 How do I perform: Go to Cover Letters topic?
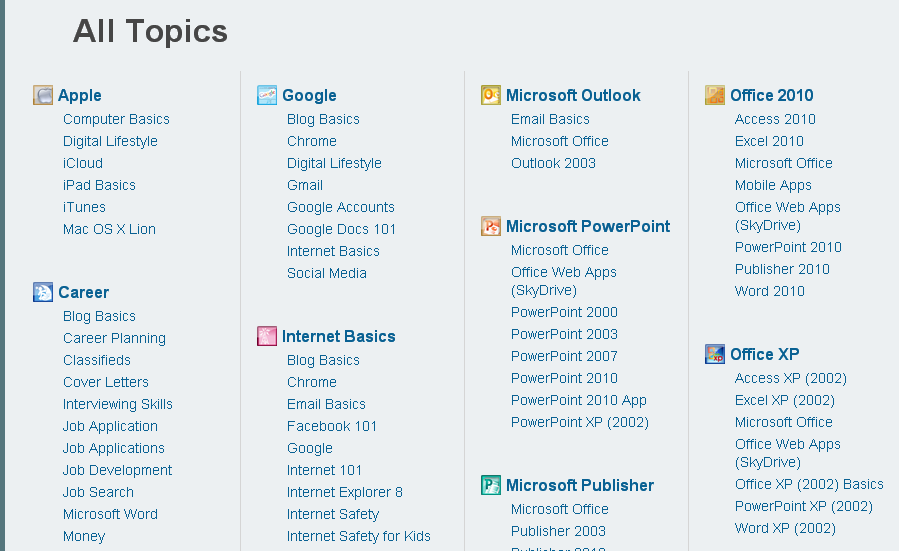pyautogui.click(x=105, y=382)
